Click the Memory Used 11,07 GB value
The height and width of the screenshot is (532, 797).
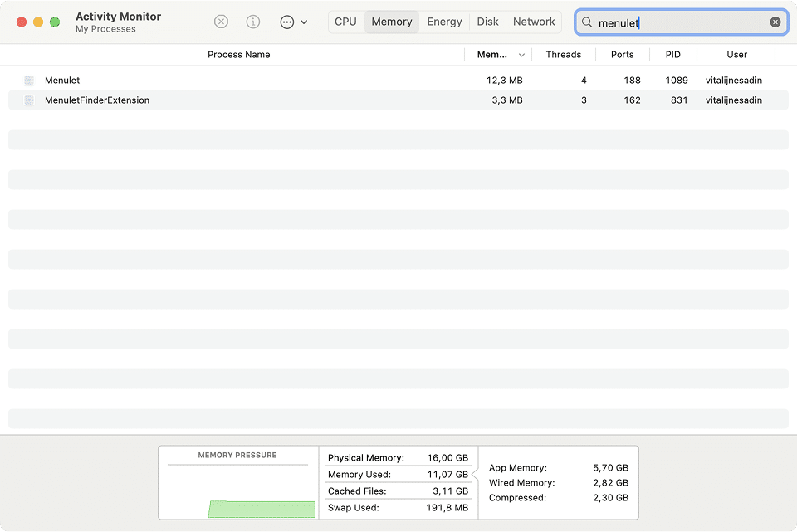[x=447, y=475]
